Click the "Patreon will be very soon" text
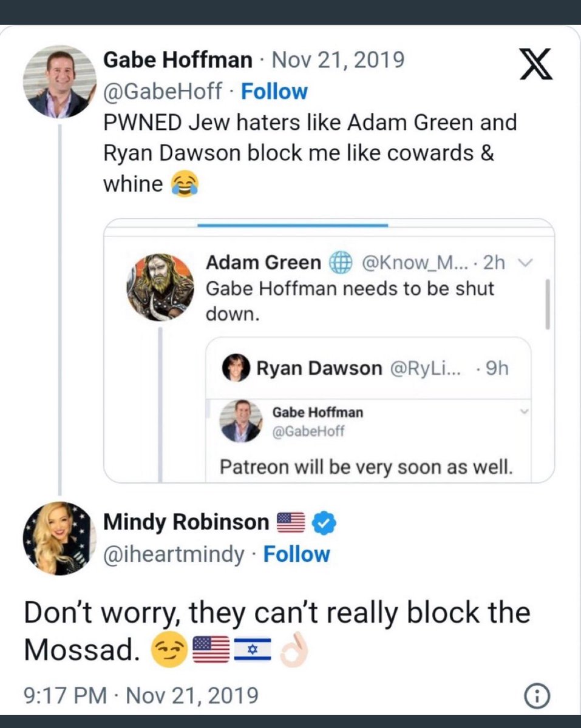 (x=362, y=467)
